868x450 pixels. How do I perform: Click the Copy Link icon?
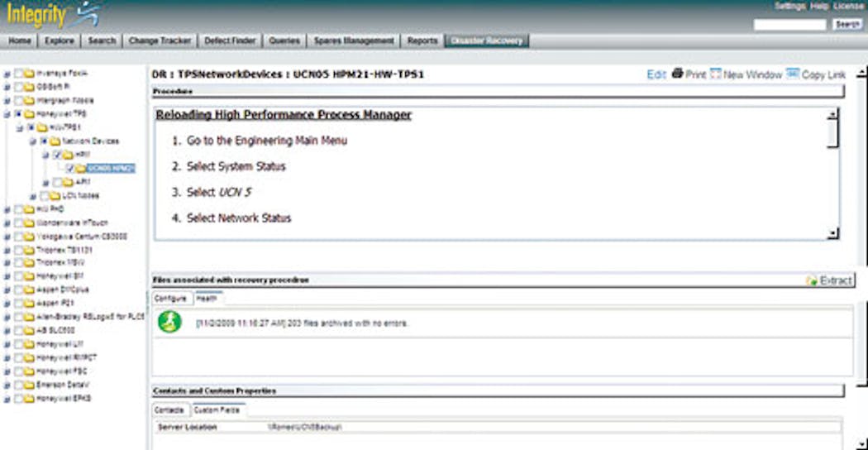tap(793, 74)
